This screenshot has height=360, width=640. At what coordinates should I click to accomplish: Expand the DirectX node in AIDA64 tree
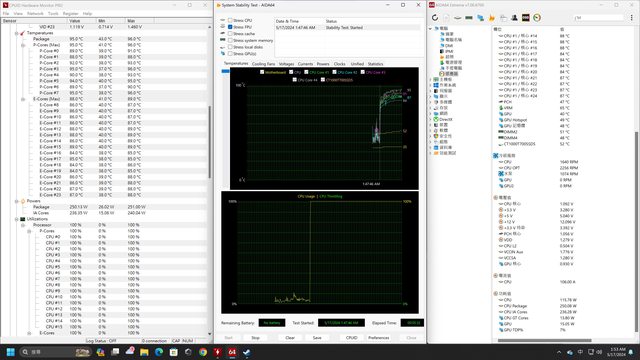pos(430,119)
